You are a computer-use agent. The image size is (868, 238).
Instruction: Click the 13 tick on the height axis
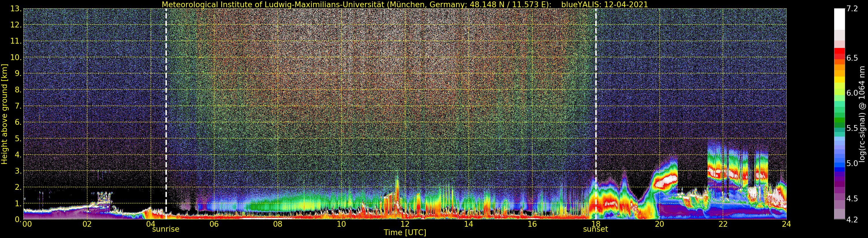tap(16, 9)
